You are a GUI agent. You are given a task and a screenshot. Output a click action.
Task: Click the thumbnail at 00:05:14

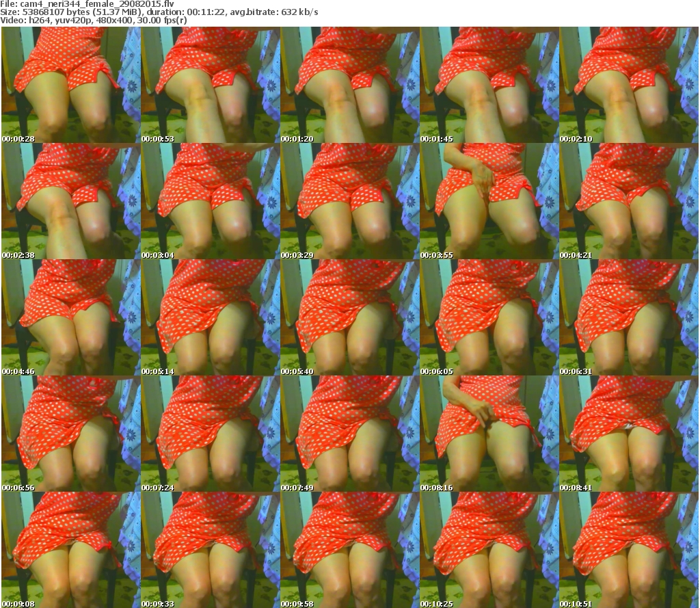[x=211, y=317]
